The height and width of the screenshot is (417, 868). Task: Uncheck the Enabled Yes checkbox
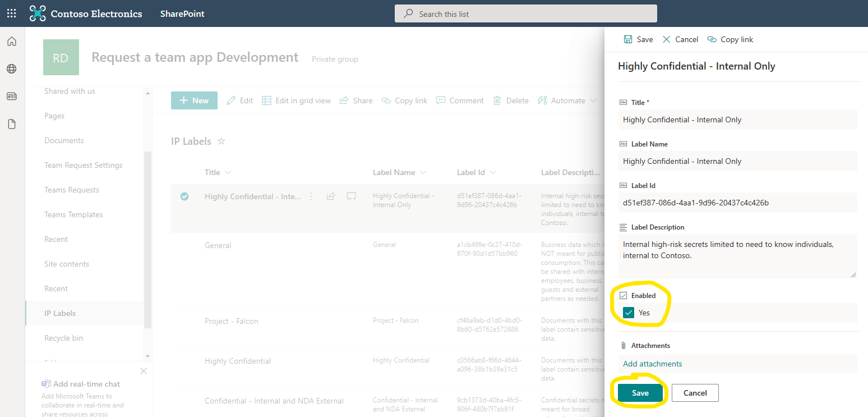pos(629,313)
